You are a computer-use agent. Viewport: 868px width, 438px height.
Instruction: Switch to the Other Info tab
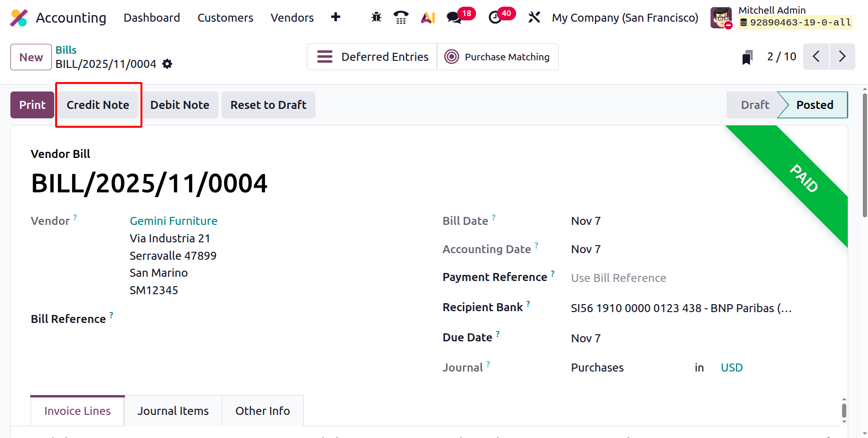click(263, 411)
